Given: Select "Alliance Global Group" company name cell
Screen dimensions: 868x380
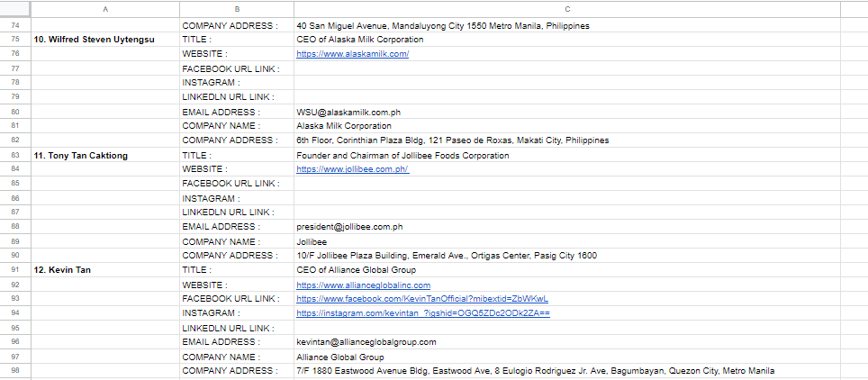Looking at the screenshot, I should (567, 357).
